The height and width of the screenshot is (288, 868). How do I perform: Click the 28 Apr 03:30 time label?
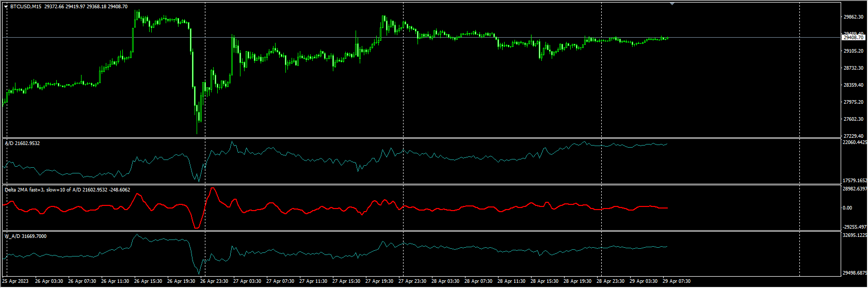(445, 282)
